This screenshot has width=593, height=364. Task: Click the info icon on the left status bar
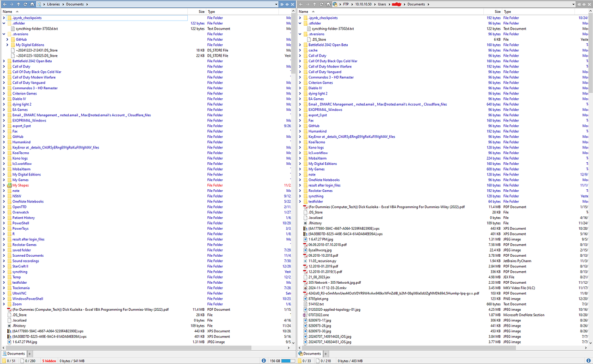pyautogui.click(x=263, y=361)
